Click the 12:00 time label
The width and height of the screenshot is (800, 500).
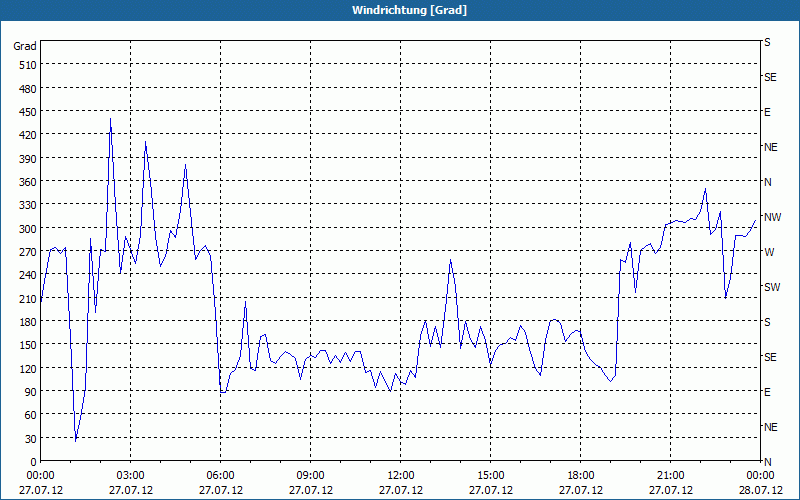point(400,476)
